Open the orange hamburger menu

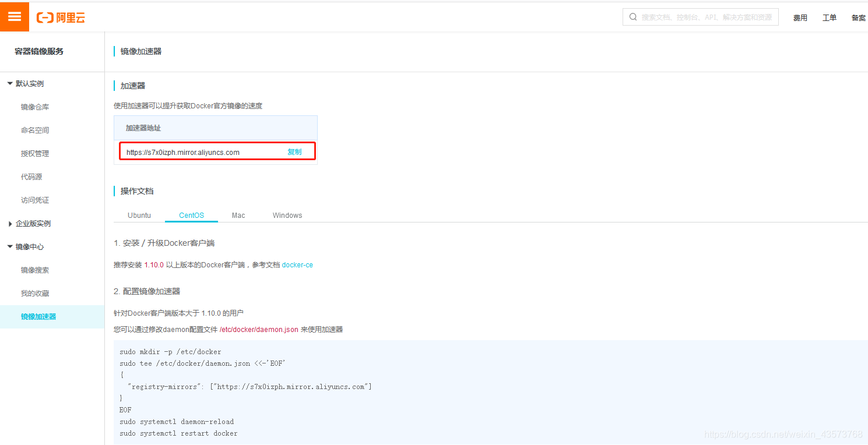(15, 17)
